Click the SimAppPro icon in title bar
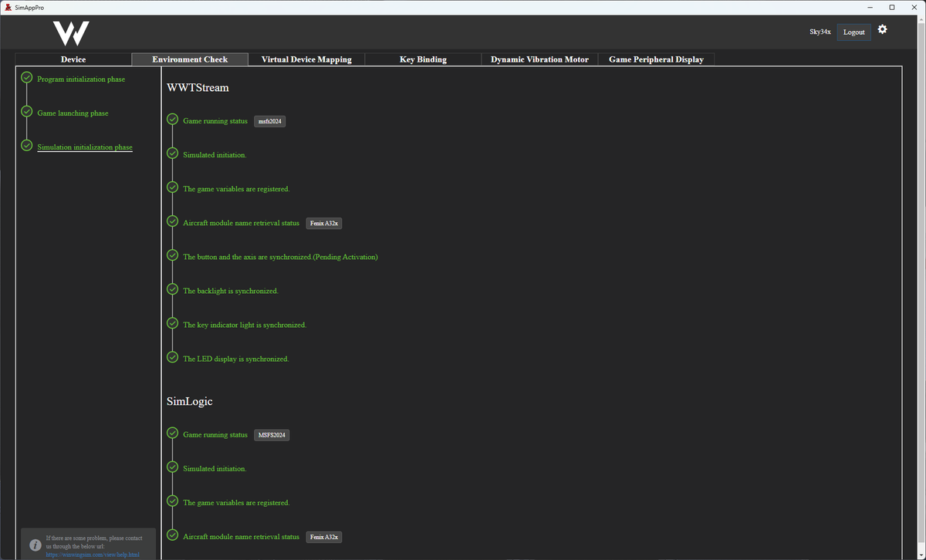 pyautogui.click(x=8, y=7)
